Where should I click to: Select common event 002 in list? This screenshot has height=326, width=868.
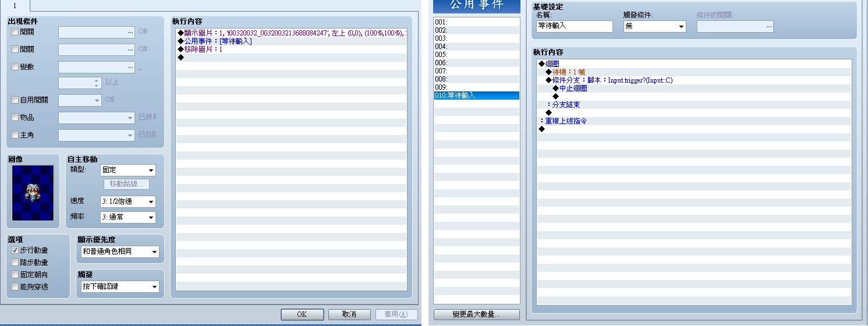(x=477, y=30)
